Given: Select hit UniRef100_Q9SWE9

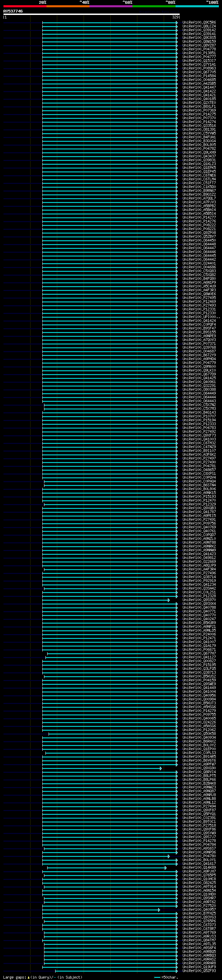Looking at the screenshot, I should (199, 684).
